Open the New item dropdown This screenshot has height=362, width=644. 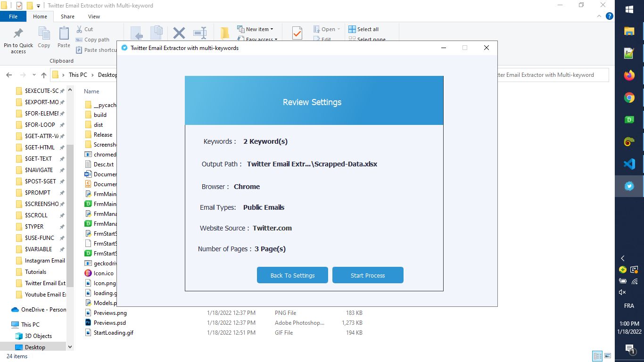pos(255,29)
